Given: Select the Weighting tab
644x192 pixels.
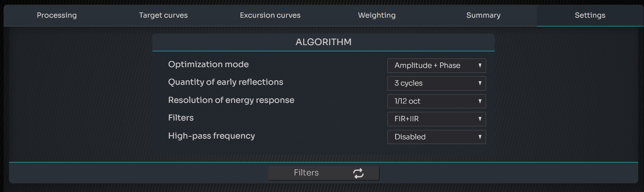Looking at the screenshot, I should (377, 15).
